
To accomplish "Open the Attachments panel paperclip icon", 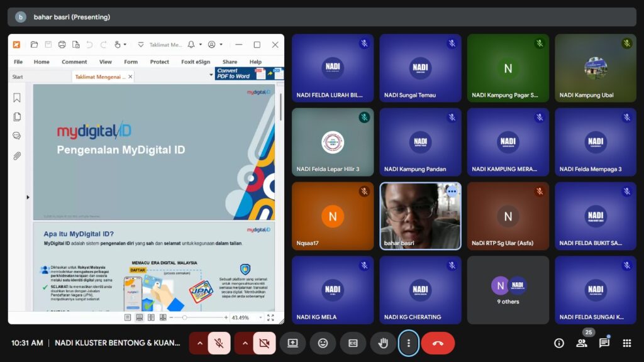I will [x=17, y=156].
